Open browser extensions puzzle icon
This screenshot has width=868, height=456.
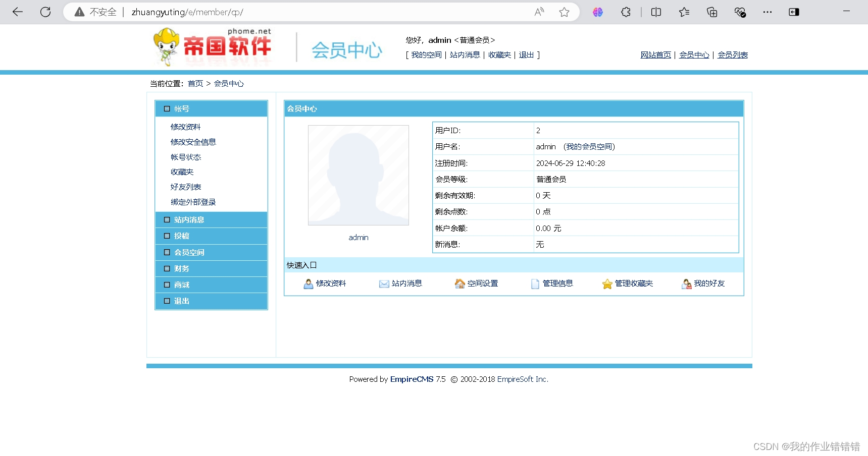click(626, 12)
